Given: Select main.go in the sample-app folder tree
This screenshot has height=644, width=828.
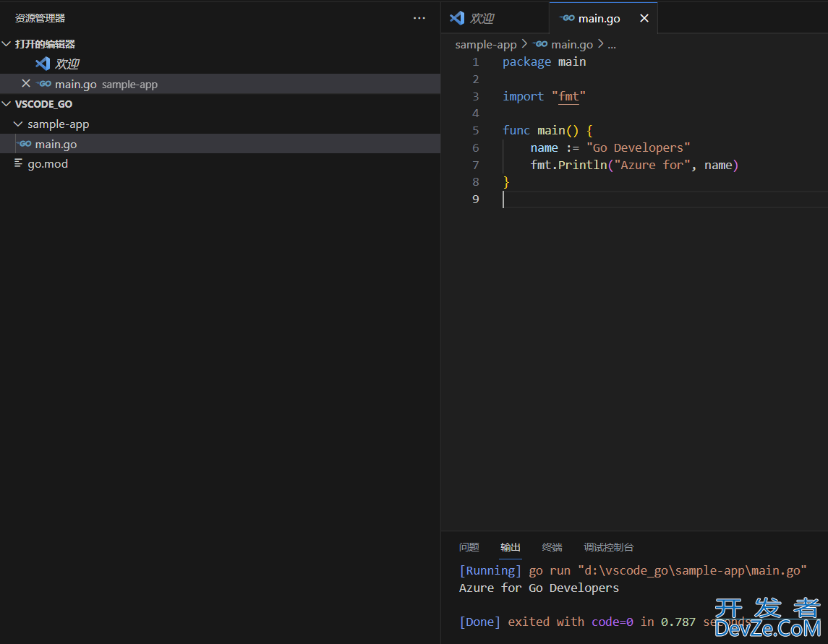Looking at the screenshot, I should [x=221, y=144].
